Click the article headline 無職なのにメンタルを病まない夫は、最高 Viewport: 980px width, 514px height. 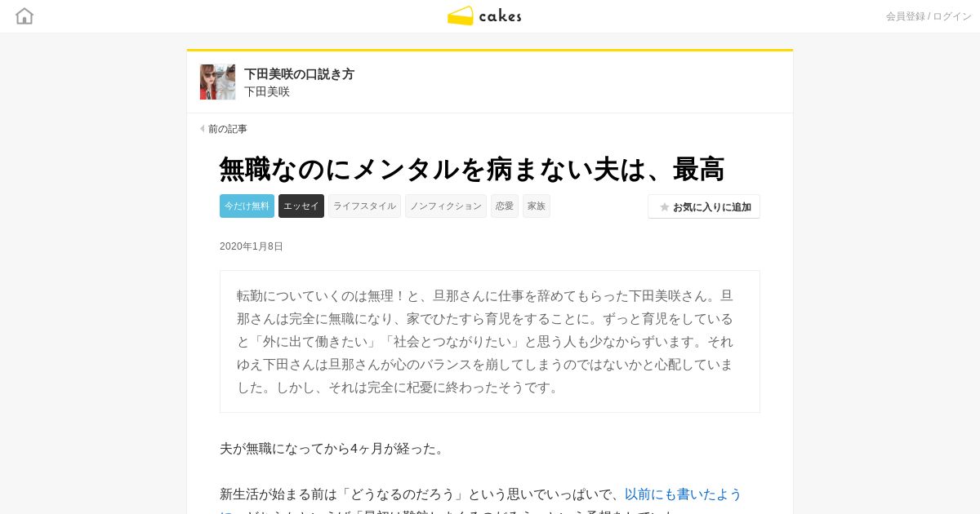pos(472,169)
